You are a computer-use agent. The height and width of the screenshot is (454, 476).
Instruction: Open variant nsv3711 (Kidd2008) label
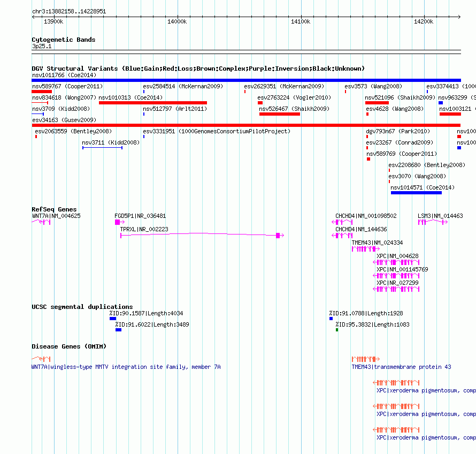pyautogui.click(x=111, y=142)
